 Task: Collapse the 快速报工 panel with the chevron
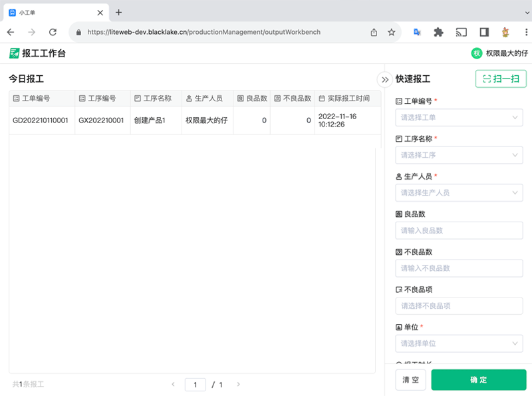(x=384, y=79)
